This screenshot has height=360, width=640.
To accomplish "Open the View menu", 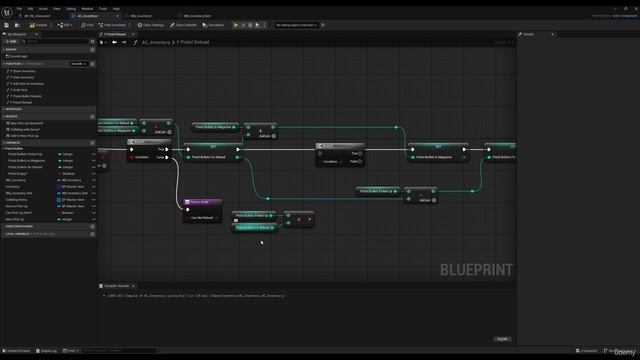I will click(57, 9).
